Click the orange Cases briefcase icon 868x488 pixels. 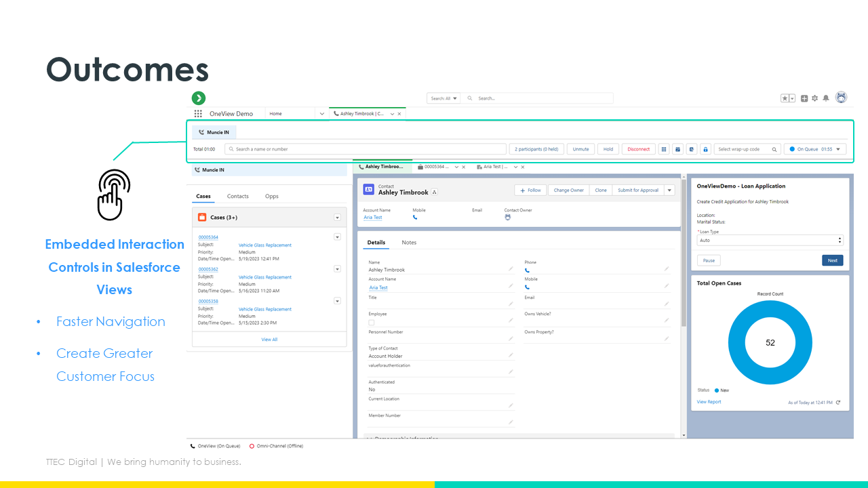[202, 218]
